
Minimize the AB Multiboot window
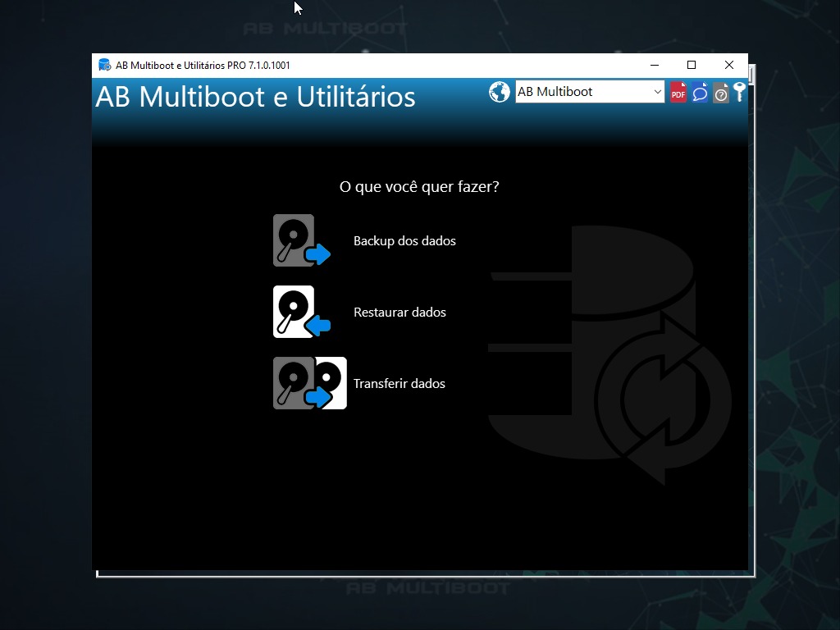(654, 65)
